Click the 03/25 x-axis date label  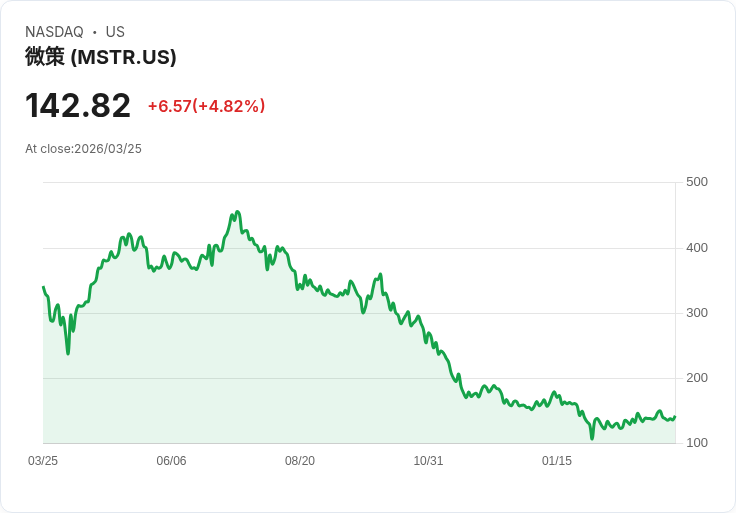(43, 461)
